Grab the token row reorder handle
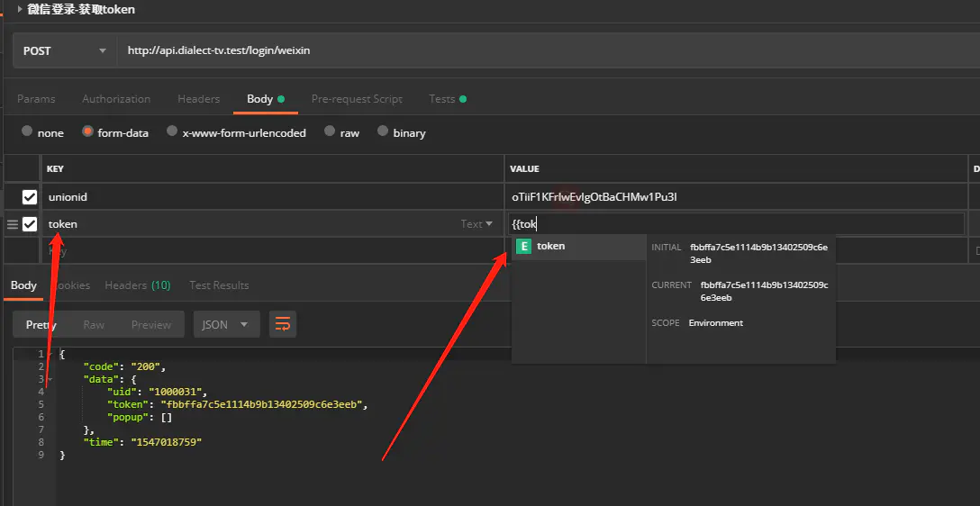Image resolution: width=980 pixels, height=506 pixels. 12,224
